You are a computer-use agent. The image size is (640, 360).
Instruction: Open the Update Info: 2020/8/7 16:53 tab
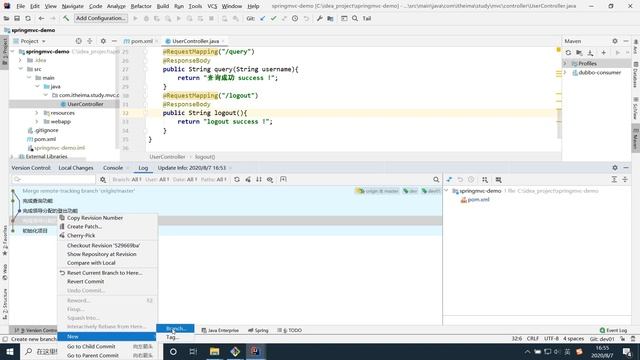[x=192, y=168]
